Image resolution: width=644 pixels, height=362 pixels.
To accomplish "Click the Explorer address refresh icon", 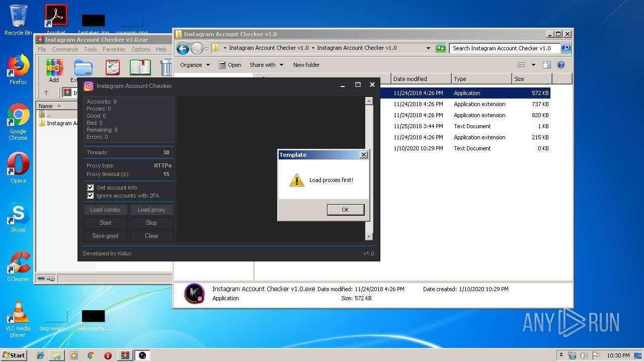I will [x=441, y=48].
